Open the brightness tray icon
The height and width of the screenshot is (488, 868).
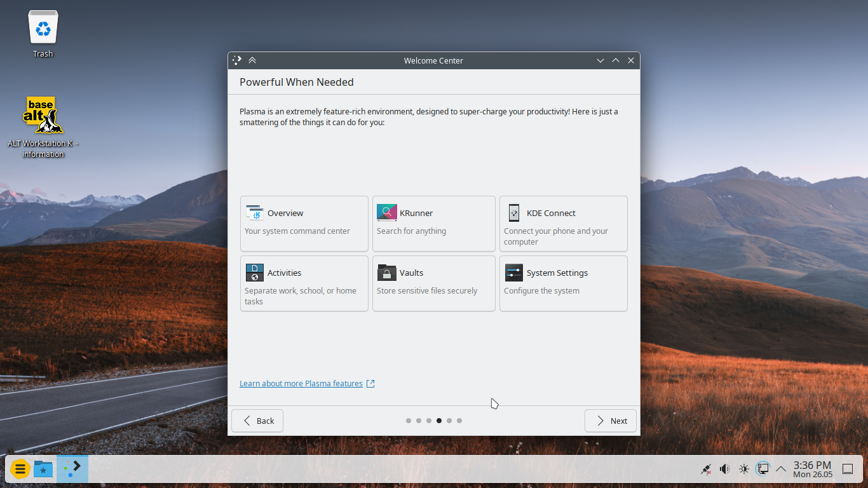coord(743,470)
